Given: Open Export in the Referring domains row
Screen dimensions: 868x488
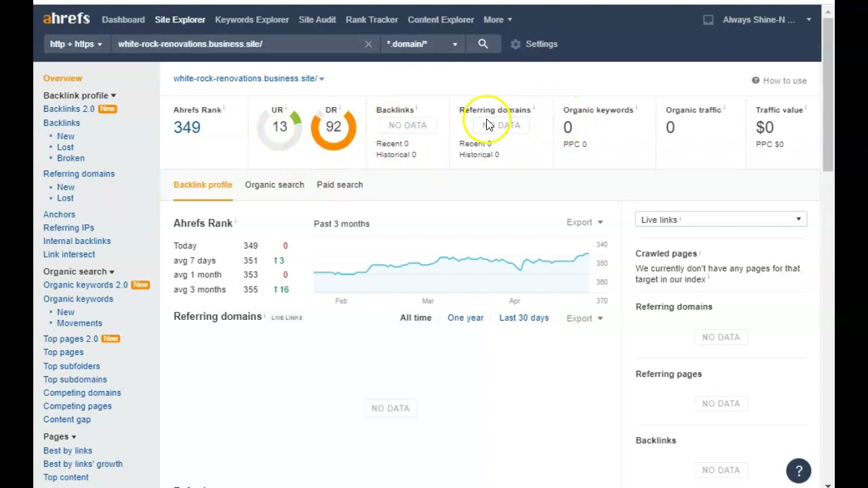Looking at the screenshot, I should [585, 318].
